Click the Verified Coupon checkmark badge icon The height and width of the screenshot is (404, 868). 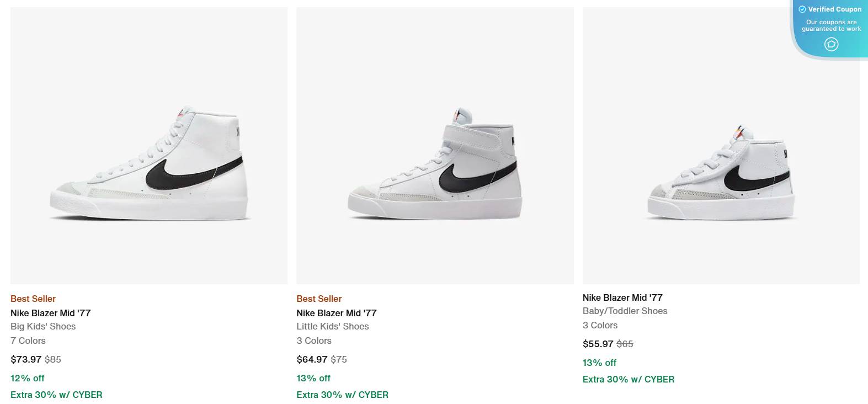tap(803, 9)
